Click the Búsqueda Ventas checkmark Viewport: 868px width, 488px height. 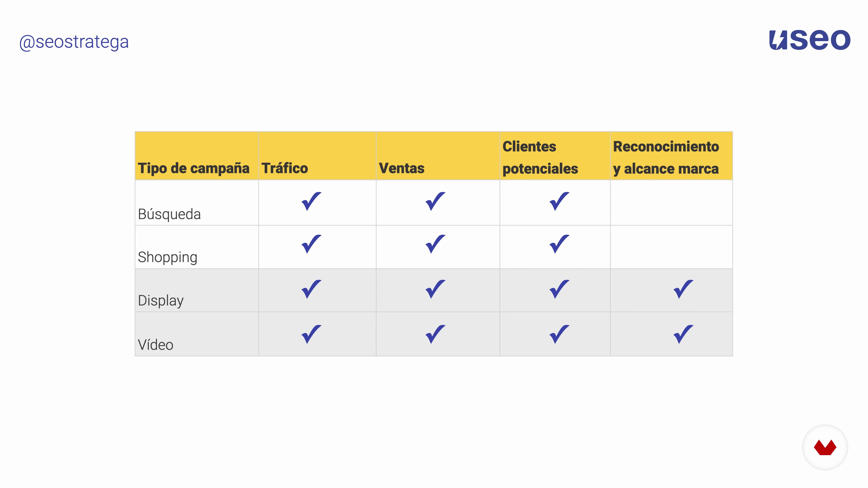pos(435,201)
